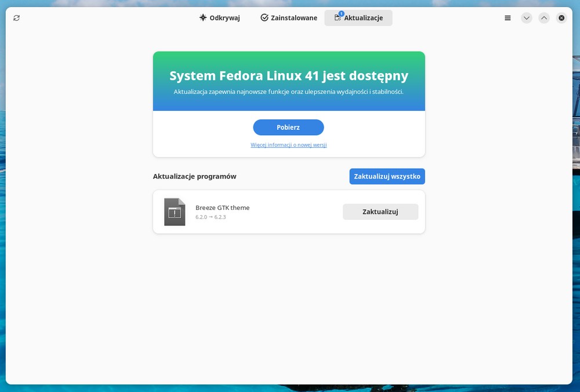The image size is (580, 392).
Task: Click the refresh updates icon
Action: 16,18
